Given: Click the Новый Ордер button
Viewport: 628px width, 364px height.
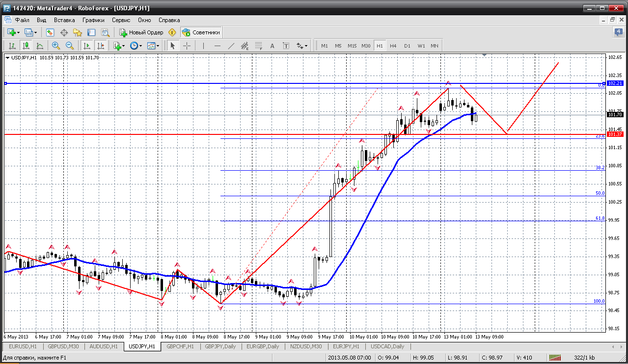Looking at the screenshot, I should (141, 32).
